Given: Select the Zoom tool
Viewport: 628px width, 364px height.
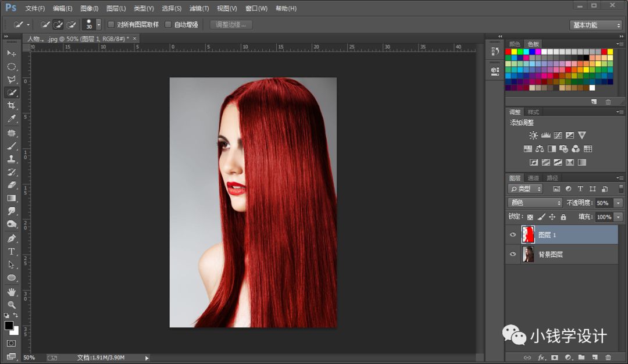Looking at the screenshot, I should 11,305.
